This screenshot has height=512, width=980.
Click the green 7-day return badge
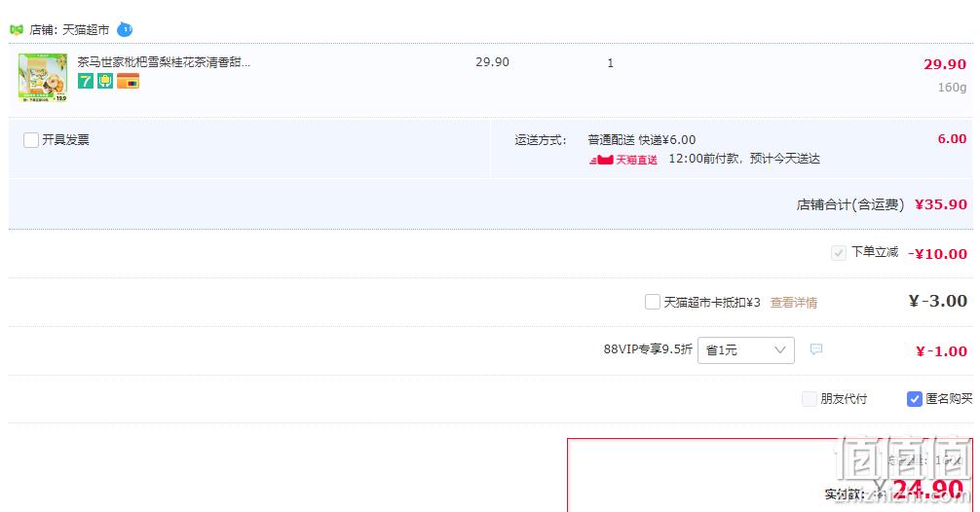coord(86,81)
